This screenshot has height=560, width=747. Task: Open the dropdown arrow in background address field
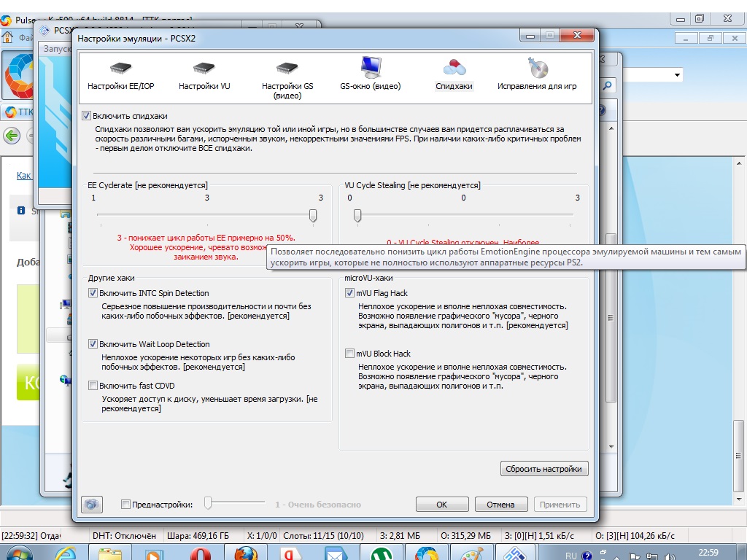click(677, 75)
